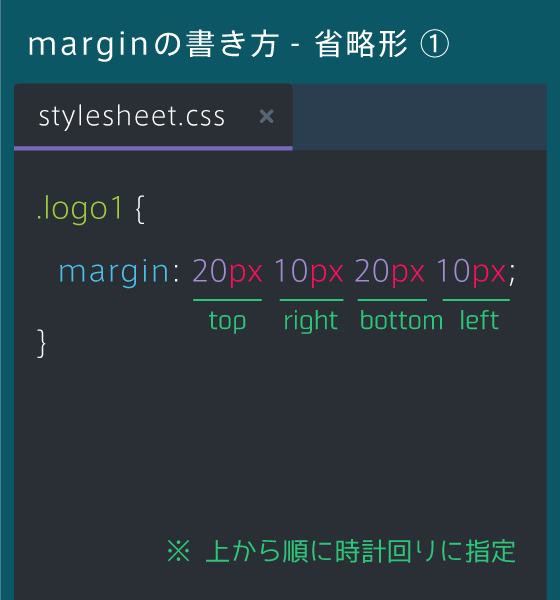This screenshot has height=600, width=560.
Task: Click the .logo1 selector text
Action: (x=80, y=209)
